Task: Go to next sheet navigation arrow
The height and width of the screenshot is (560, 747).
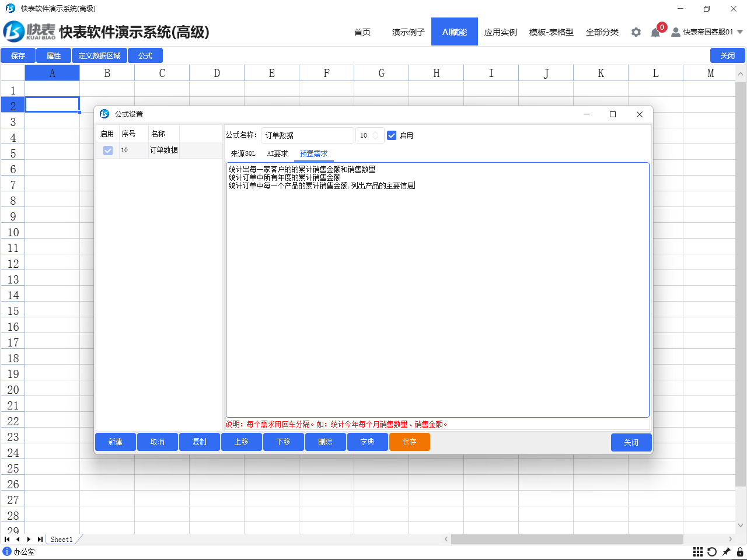Action: coord(29,540)
